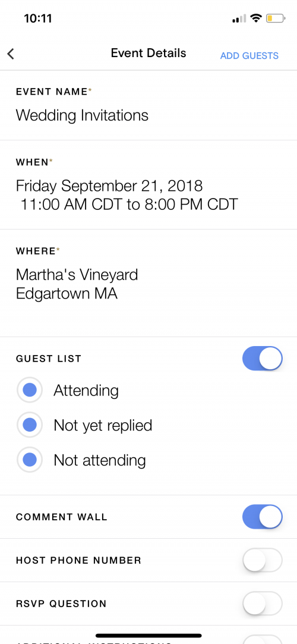Edit the Friday September 21, 2018 date
Viewport: 297px width, 644px height.
109,186
